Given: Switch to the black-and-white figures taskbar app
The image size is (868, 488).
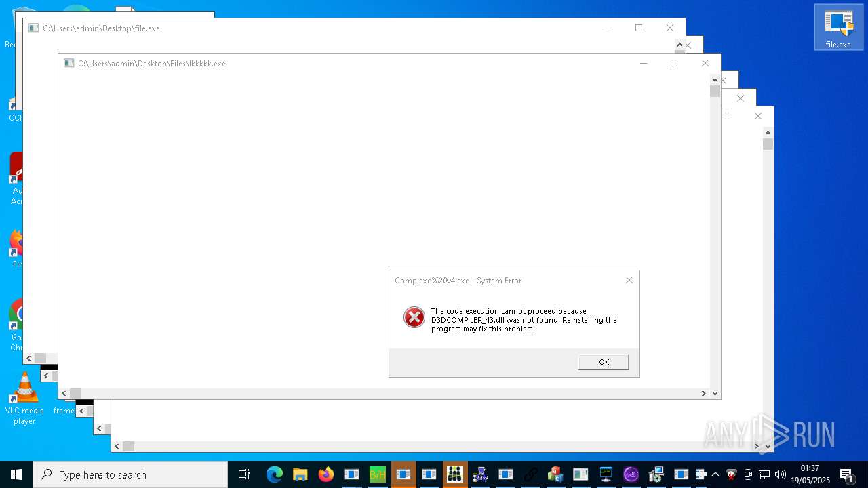Looking at the screenshot, I should point(455,474).
